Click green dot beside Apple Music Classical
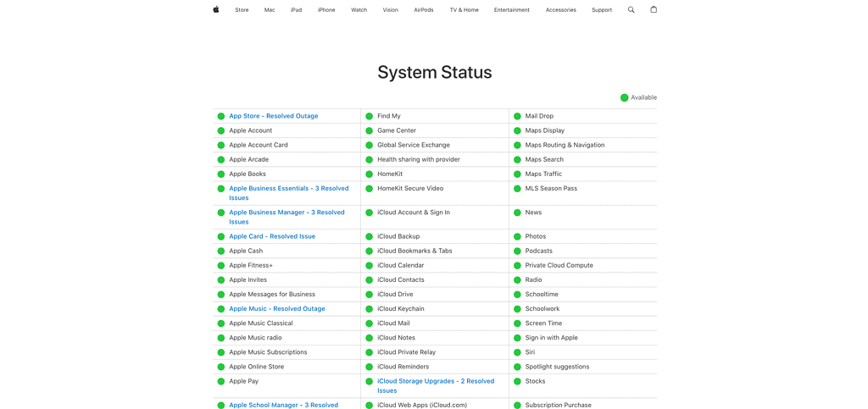The width and height of the screenshot is (868, 409). tap(221, 323)
